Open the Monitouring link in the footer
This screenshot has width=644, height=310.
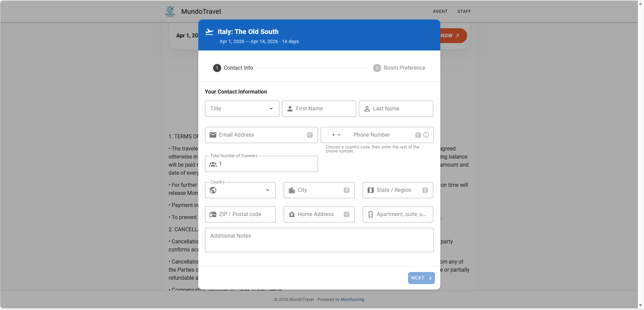click(352, 299)
